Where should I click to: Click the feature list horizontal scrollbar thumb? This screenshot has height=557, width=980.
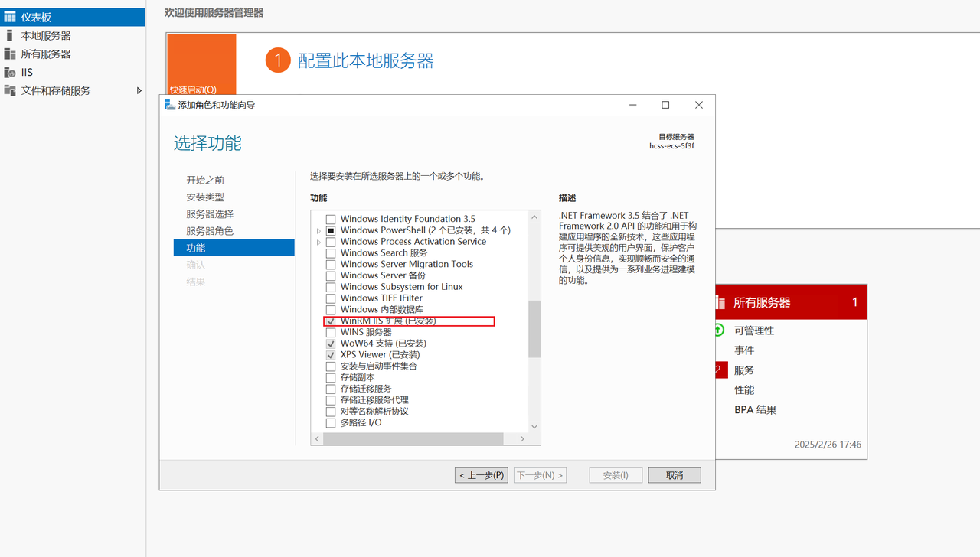tap(413, 439)
